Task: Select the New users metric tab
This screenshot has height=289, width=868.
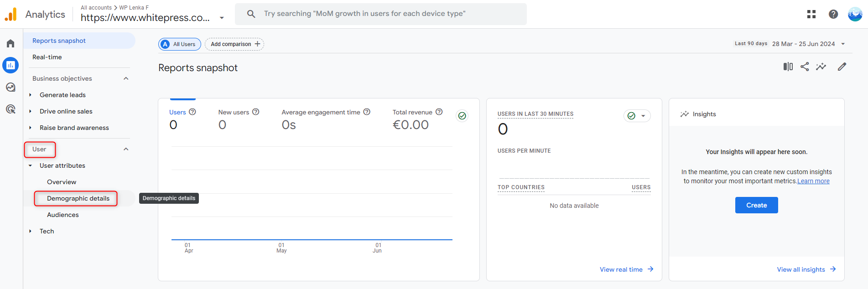Action: coord(239,119)
